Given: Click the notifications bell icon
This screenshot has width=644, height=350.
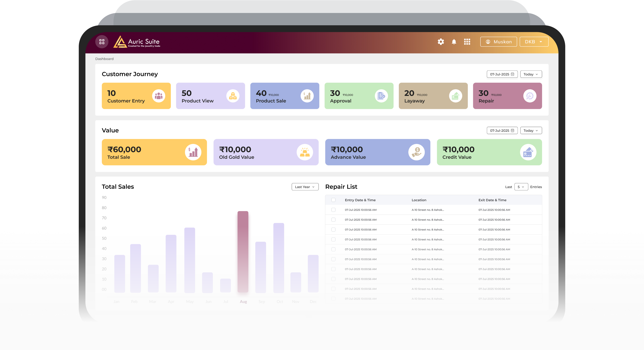Looking at the screenshot, I should tap(454, 42).
